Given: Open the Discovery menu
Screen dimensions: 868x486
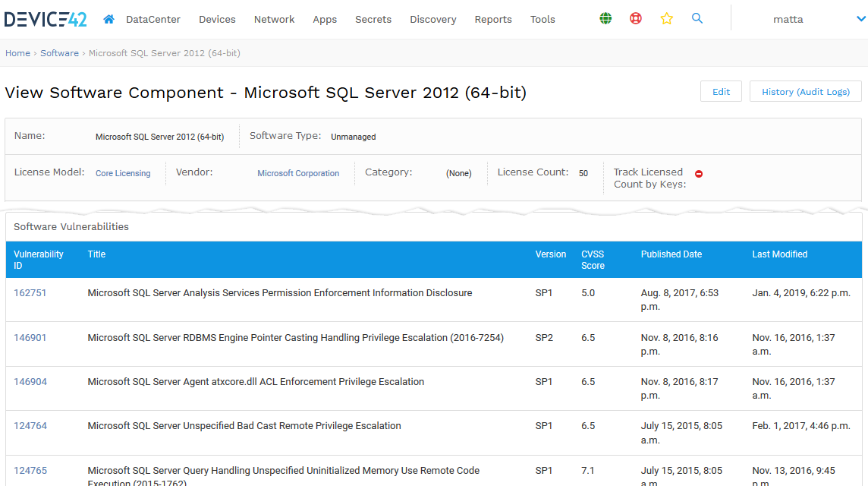Looking at the screenshot, I should (x=433, y=20).
